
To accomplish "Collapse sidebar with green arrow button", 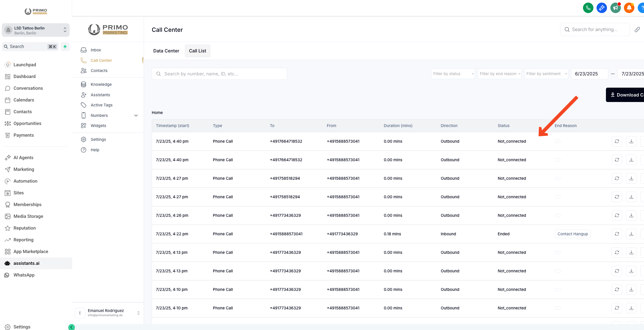I will pyautogui.click(x=71, y=327).
